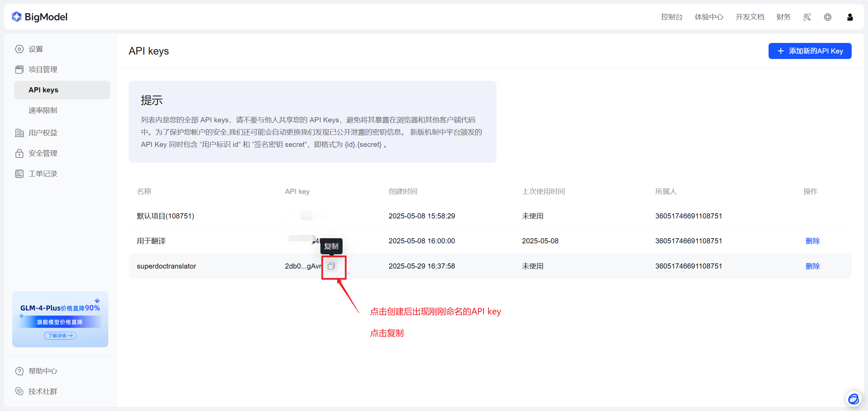
Task: Open 安全管理 in the sidebar
Action: (x=43, y=153)
